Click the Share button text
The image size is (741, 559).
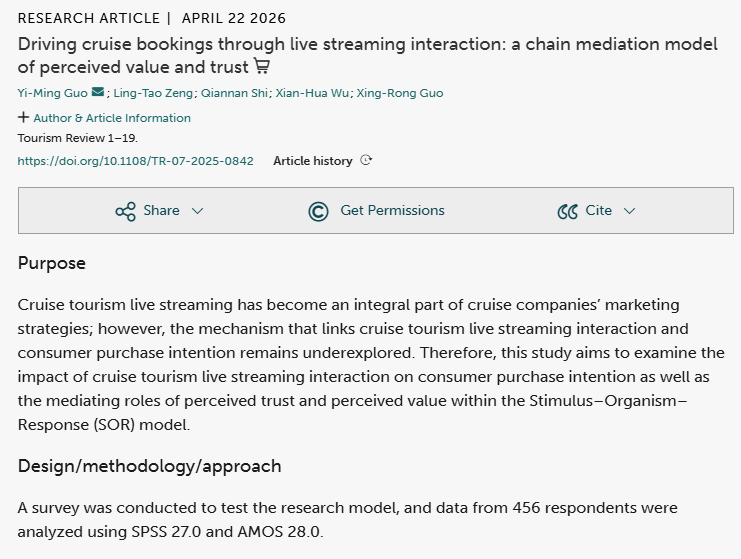click(162, 210)
